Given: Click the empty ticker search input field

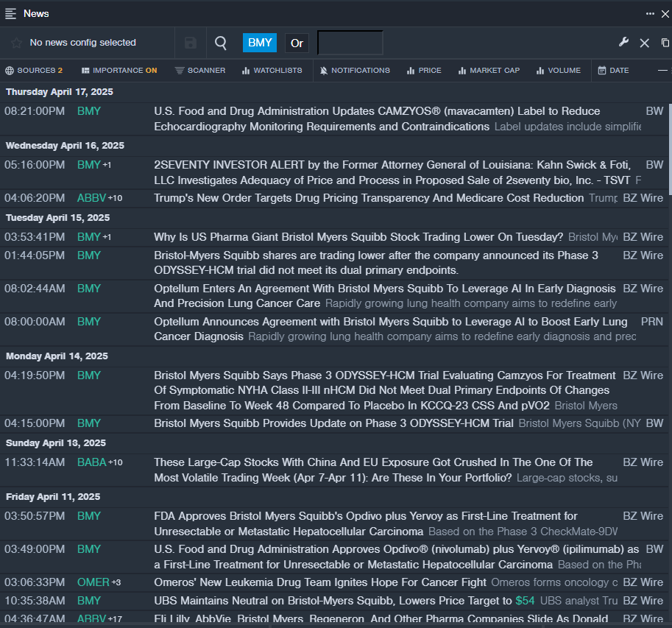Looking at the screenshot, I should 350,43.
